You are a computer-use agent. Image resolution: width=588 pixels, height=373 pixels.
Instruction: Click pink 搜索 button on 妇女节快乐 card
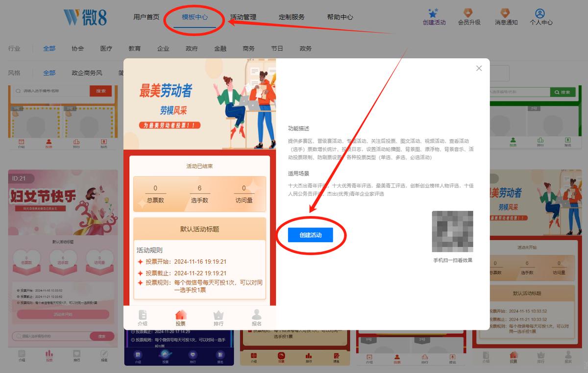click(101, 337)
